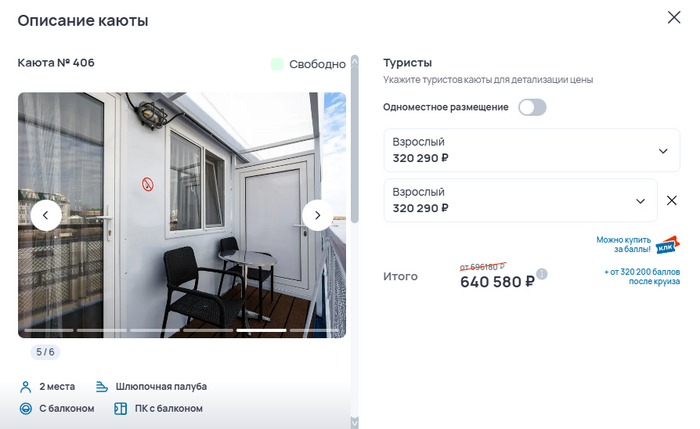Screen dimensions: 700x429
Task: Click the person icon next to 2 места
Action: (x=25, y=387)
